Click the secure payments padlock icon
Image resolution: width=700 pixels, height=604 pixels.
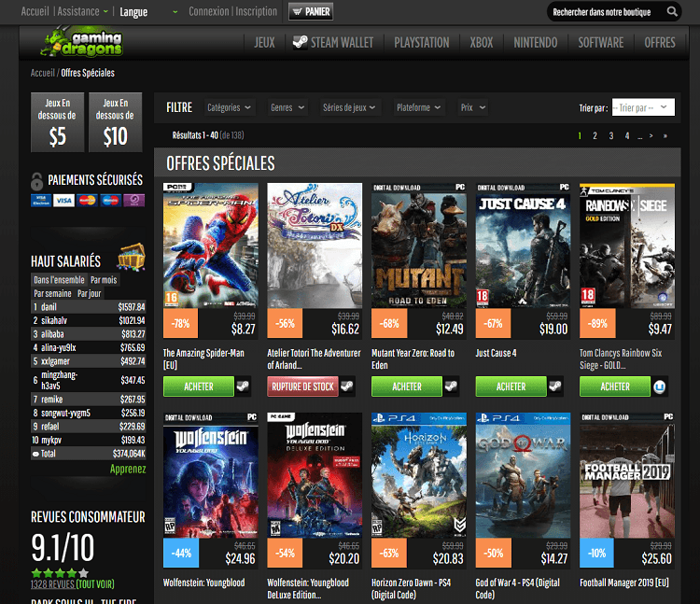pos(36,181)
